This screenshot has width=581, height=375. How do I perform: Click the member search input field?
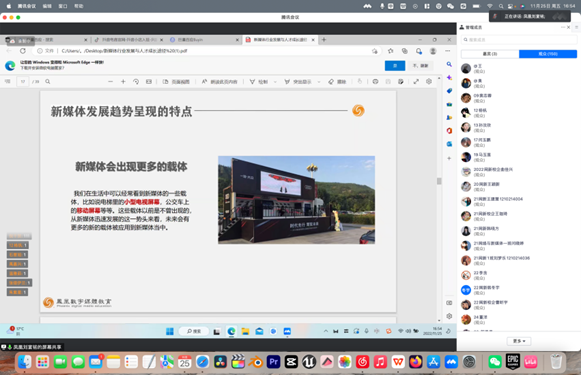coord(519,40)
